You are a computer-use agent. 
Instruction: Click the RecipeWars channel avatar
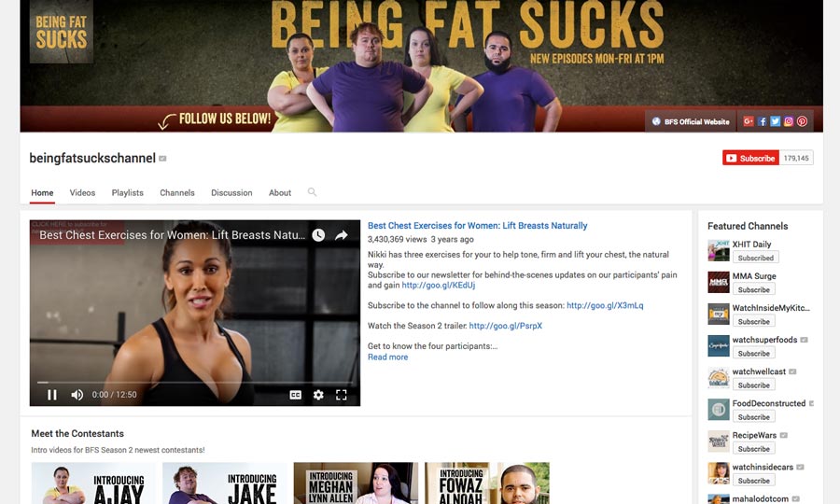point(719,441)
